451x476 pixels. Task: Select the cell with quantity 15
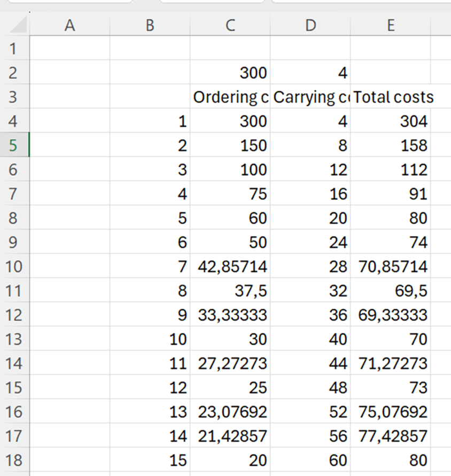point(150,460)
